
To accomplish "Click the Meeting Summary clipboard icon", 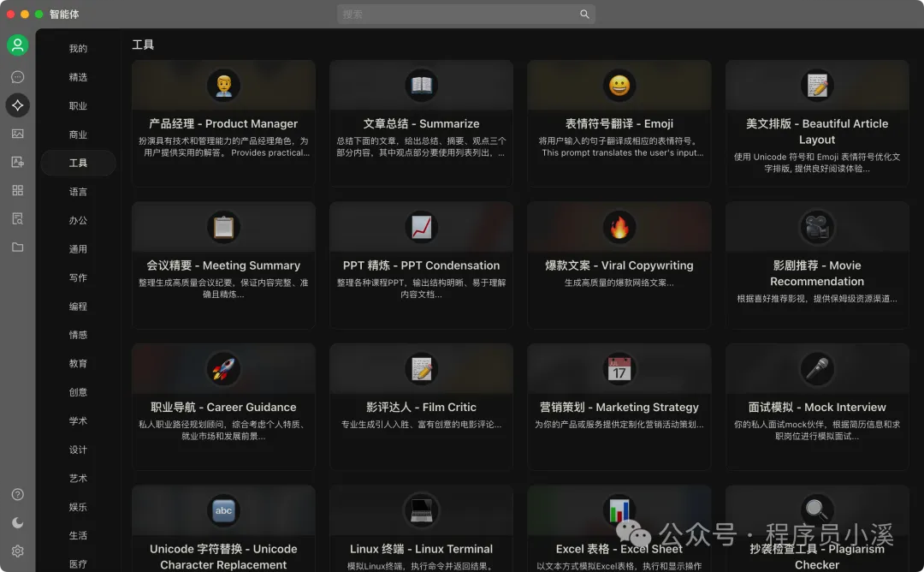I will [223, 227].
